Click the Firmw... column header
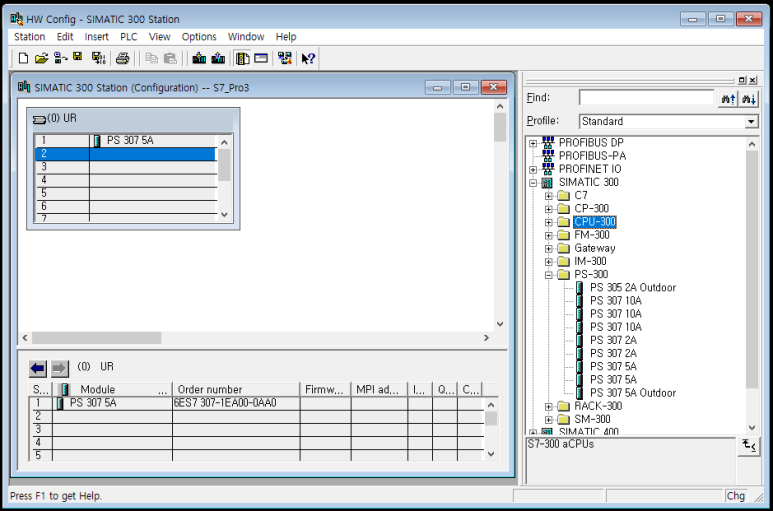 click(325, 389)
